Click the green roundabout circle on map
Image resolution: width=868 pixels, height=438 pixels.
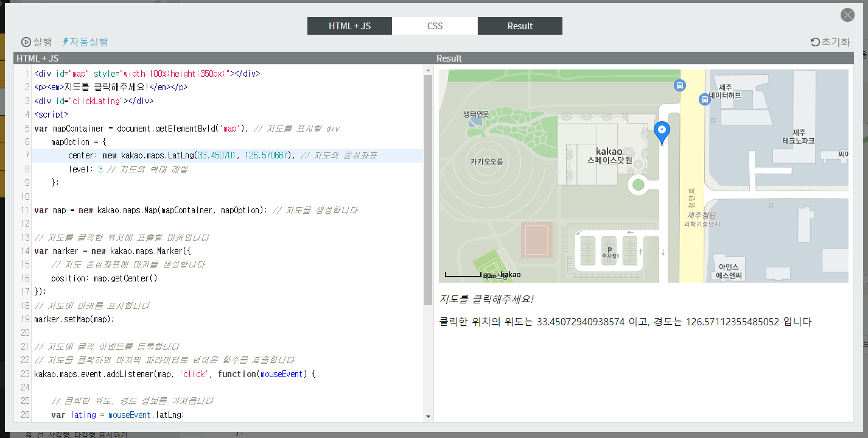click(x=638, y=184)
